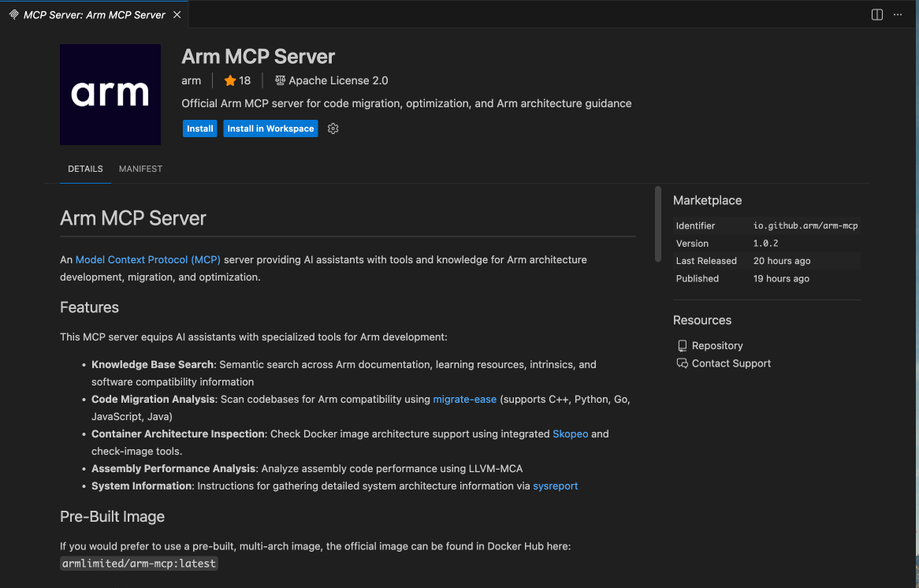Viewport: 919px width, 588px height.
Task: Click the arm publisher name
Action: coord(191,80)
